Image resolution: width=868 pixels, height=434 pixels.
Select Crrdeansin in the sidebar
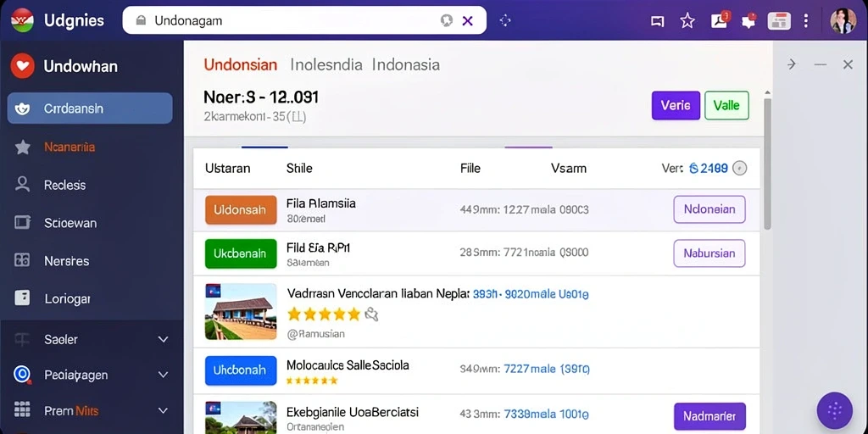90,108
